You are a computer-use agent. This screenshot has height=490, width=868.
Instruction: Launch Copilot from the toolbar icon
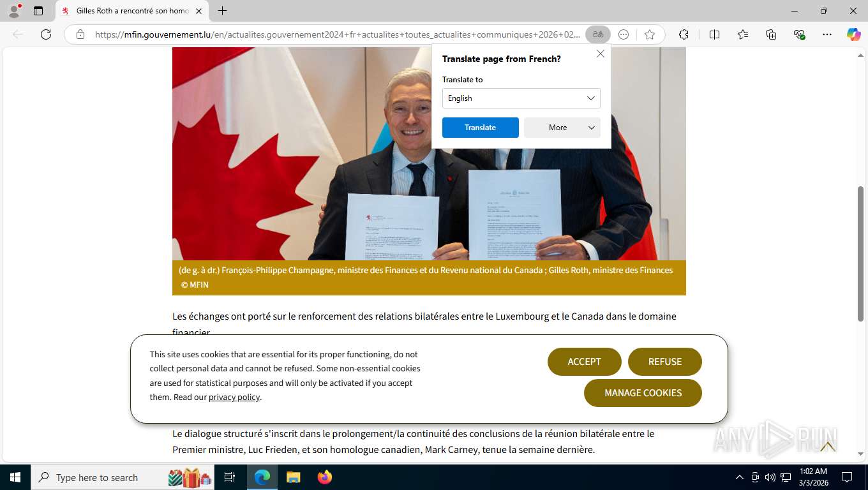(x=853, y=34)
